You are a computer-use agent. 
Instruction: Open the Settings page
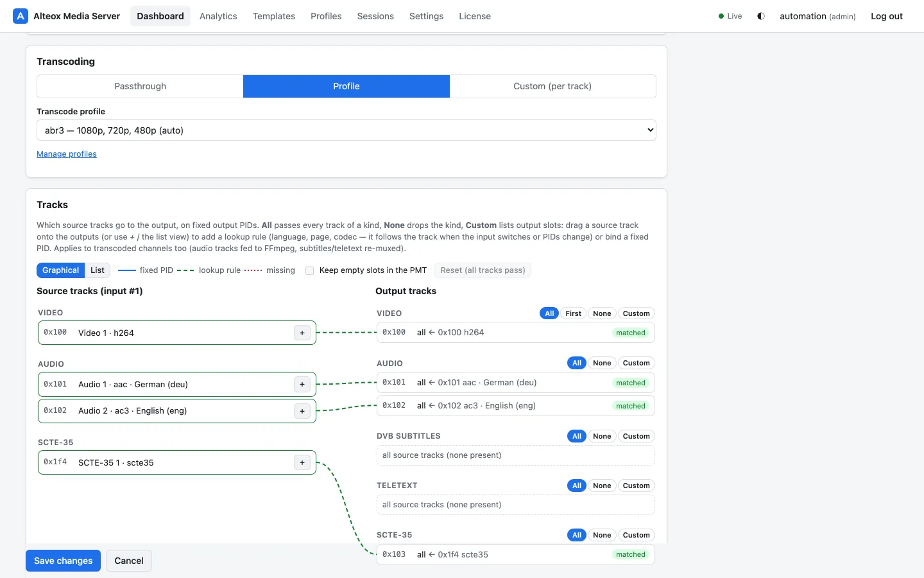tap(426, 16)
